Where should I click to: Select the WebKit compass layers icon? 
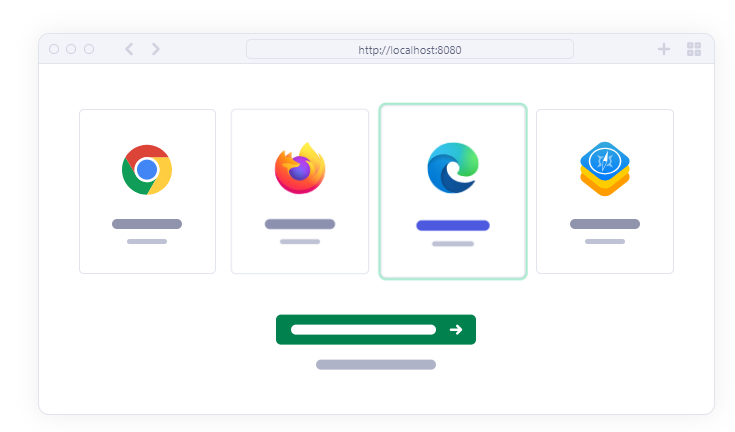tap(604, 169)
